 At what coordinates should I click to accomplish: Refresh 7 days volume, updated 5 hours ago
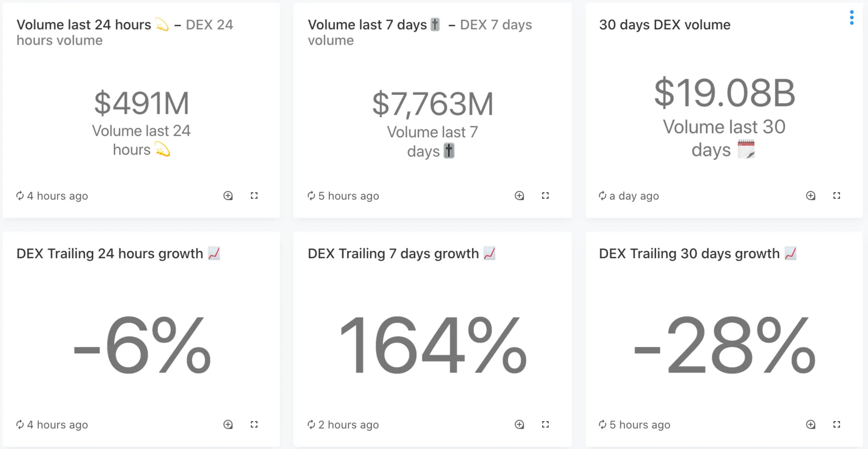pyautogui.click(x=312, y=196)
